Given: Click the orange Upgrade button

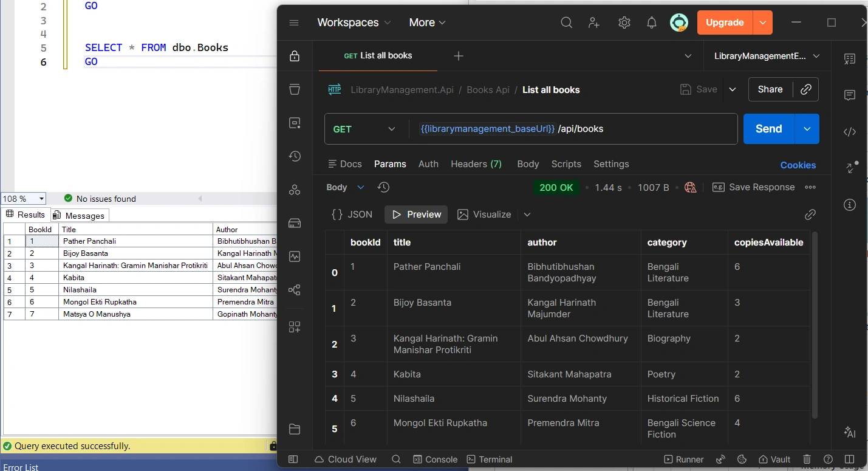Looking at the screenshot, I should [x=725, y=22].
